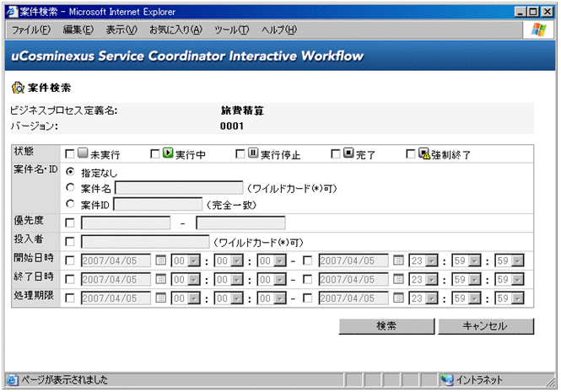Image resolution: width=561 pixels, height=392 pixels.
Task: Open the ファイル(F) menu
Action: pos(31,30)
